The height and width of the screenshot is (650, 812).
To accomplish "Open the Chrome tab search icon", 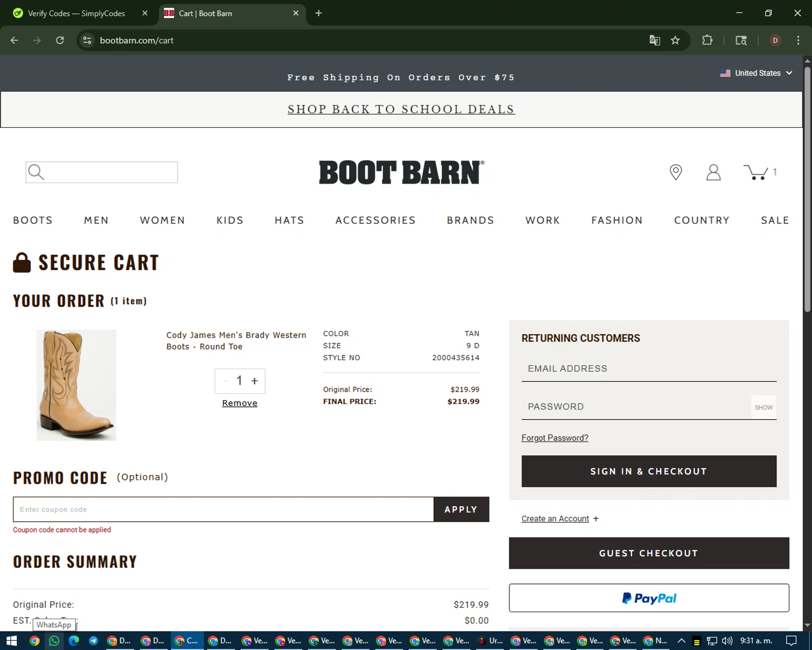I will point(741,40).
